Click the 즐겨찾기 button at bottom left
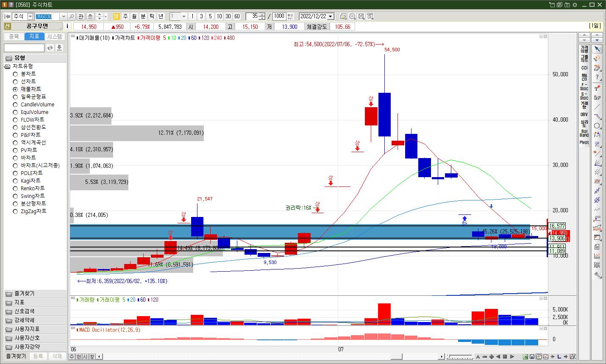The width and height of the screenshot is (606, 364). point(16,356)
